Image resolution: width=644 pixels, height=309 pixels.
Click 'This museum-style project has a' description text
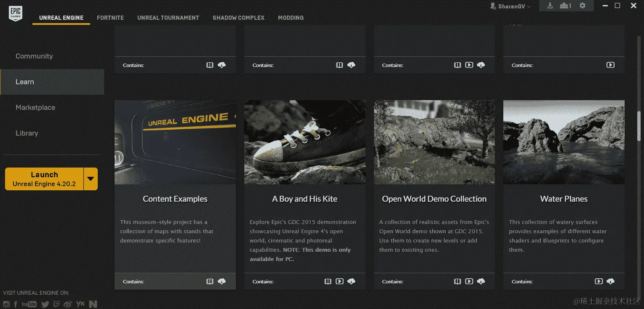tap(163, 222)
